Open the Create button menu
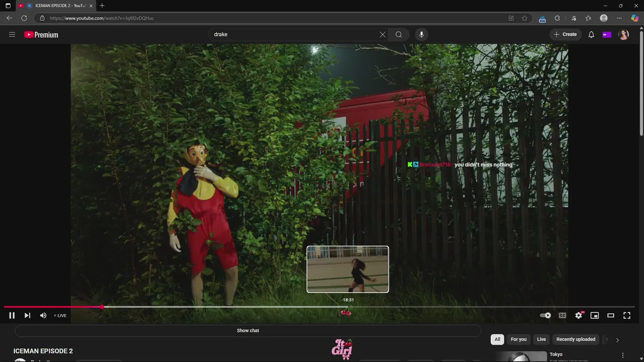 (565, 35)
